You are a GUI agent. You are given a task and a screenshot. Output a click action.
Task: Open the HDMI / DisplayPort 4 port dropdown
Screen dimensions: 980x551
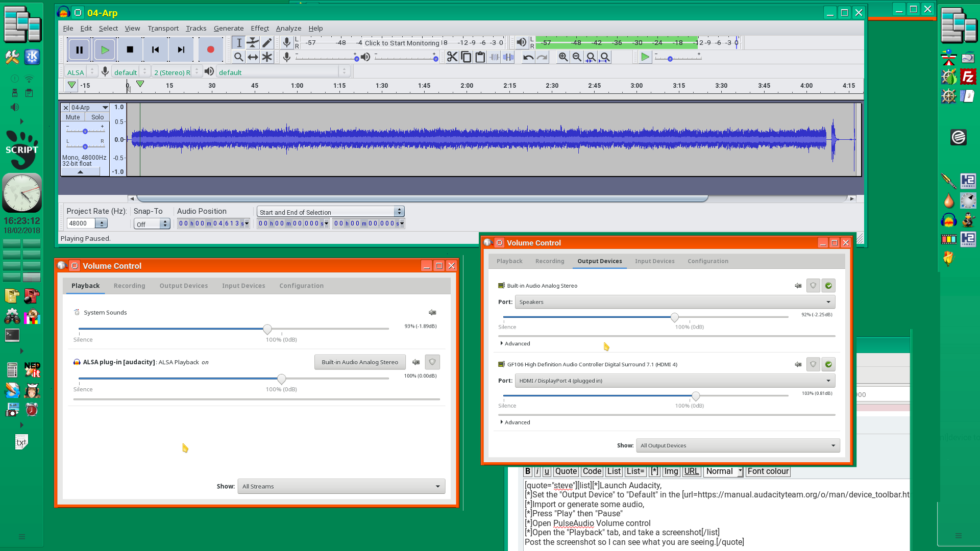[x=828, y=380]
